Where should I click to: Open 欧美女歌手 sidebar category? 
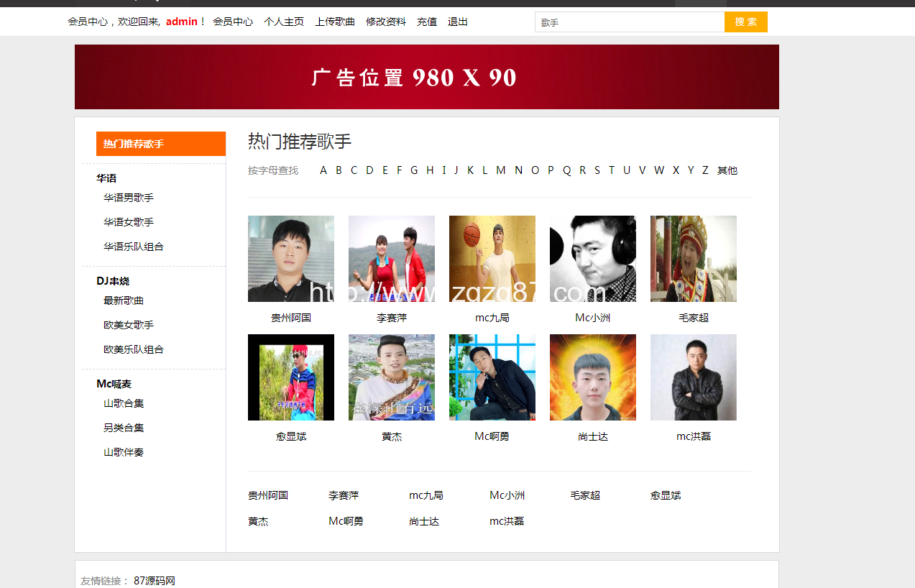(x=129, y=325)
